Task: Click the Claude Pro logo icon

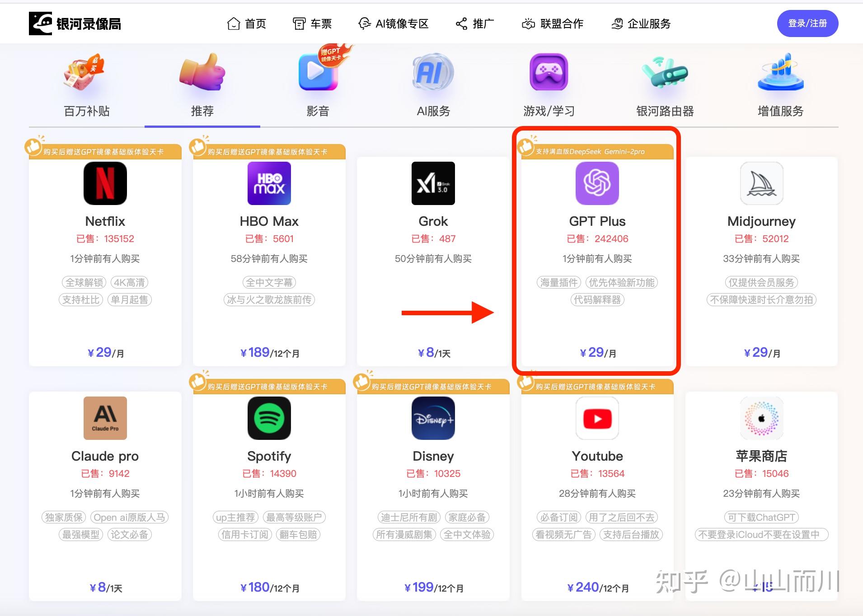Action: point(105,418)
